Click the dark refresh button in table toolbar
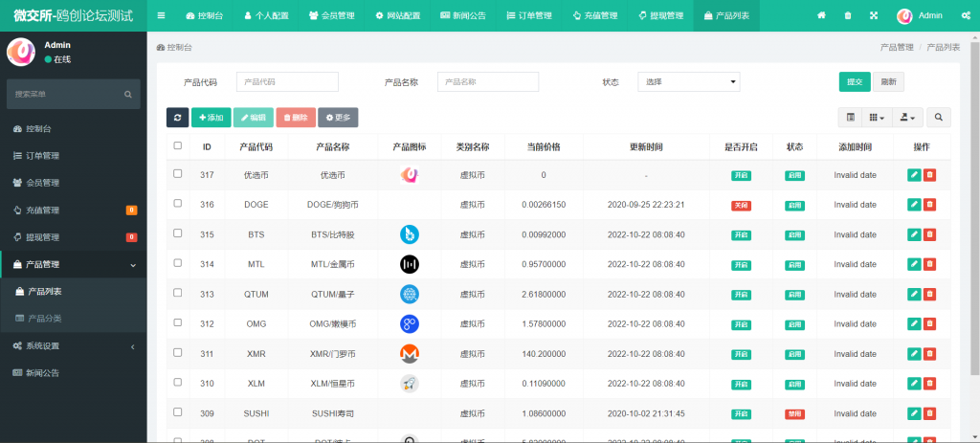This screenshot has height=443, width=980. point(177,118)
